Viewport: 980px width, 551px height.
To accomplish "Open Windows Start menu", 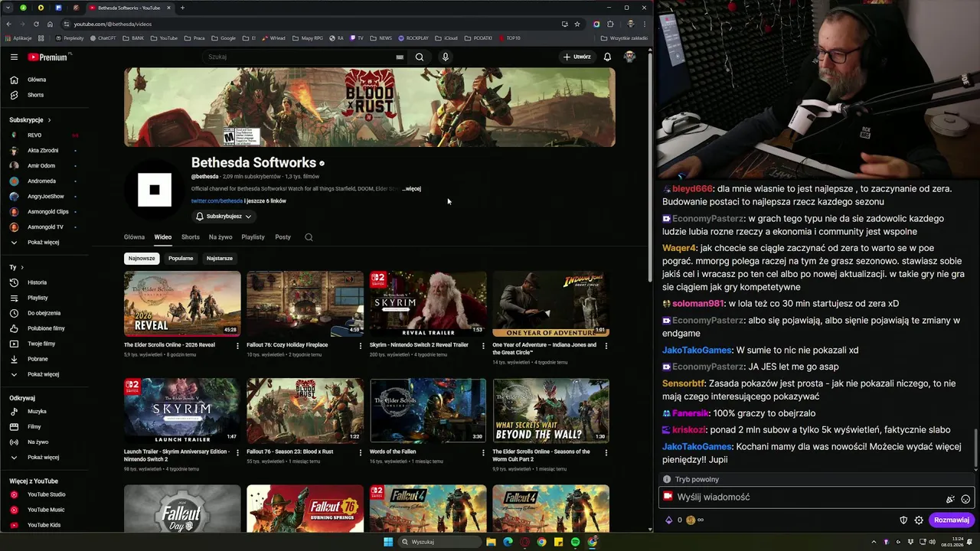I will [388, 542].
